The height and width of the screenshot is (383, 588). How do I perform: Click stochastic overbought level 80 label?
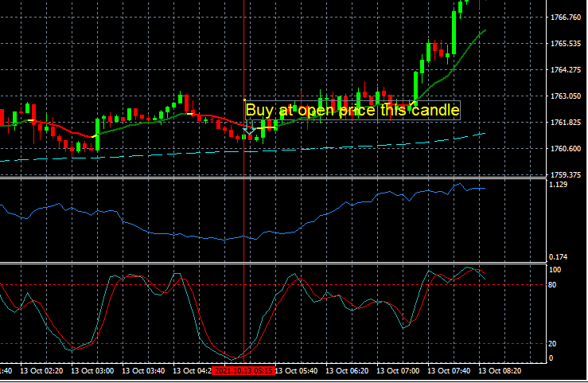[552, 285]
